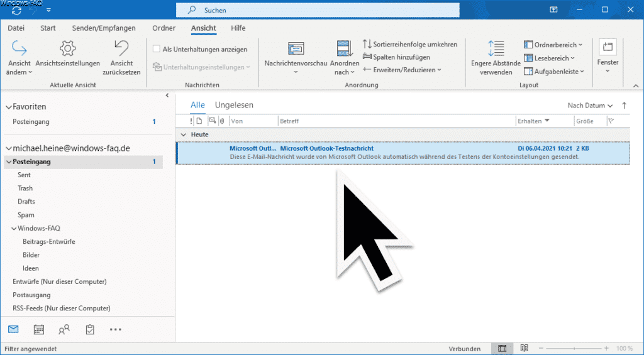
Task: Click Sortierreihenfolge umkehren
Action: [410, 44]
